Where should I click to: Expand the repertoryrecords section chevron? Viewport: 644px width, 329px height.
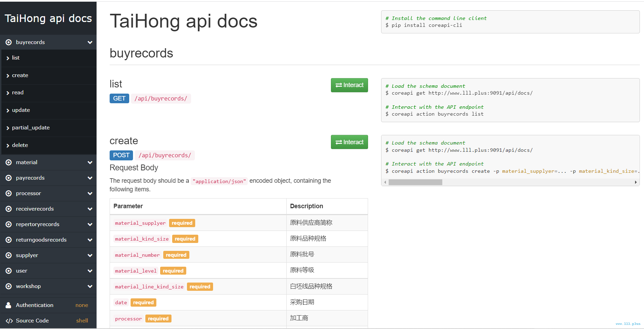click(x=90, y=224)
